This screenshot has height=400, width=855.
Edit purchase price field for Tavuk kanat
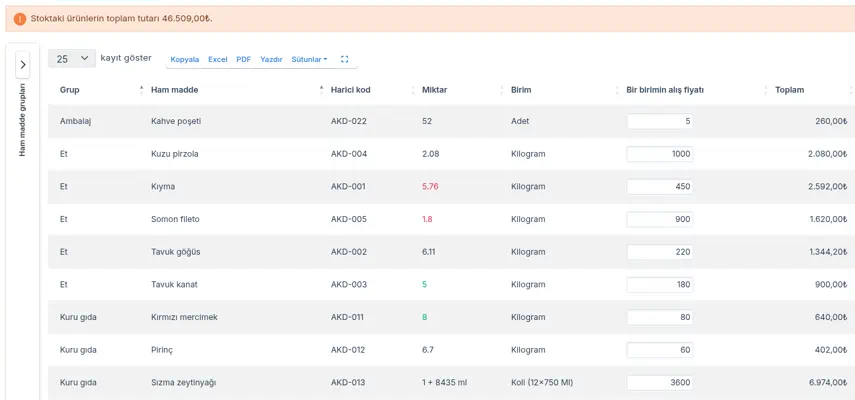click(x=660, y=284)
